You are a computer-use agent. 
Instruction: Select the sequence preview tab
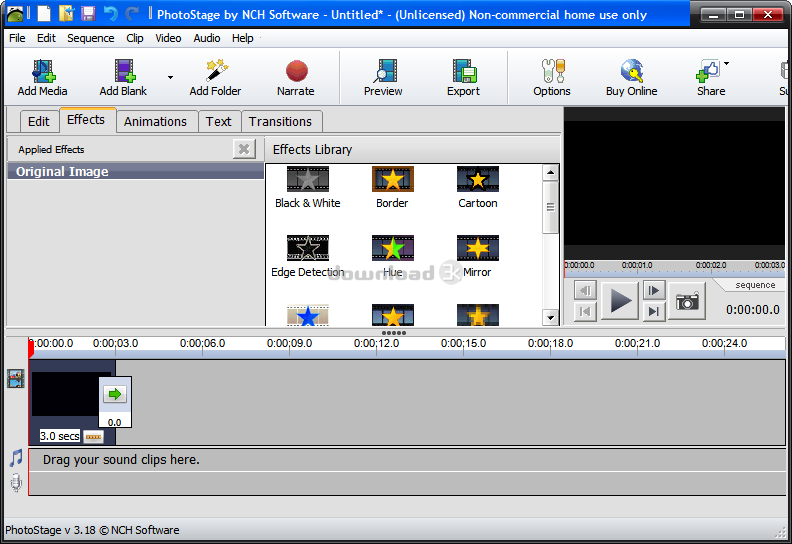coord(755,285)
